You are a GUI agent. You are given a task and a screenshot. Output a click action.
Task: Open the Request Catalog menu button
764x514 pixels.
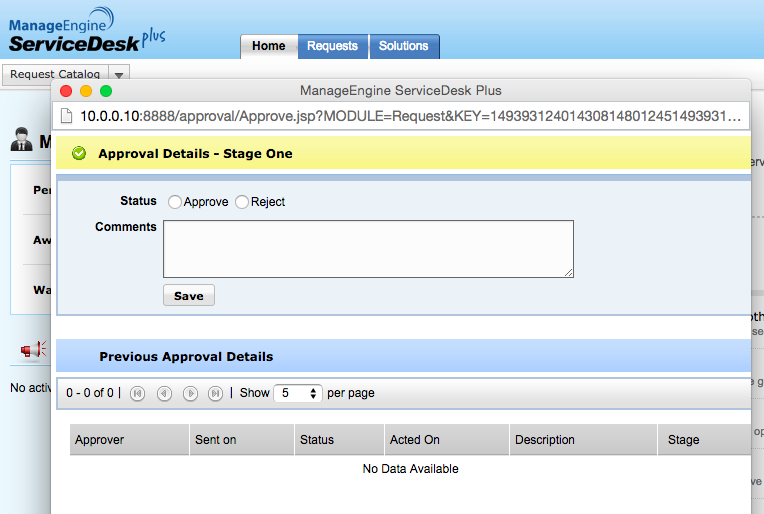click(x=55, y=75)
